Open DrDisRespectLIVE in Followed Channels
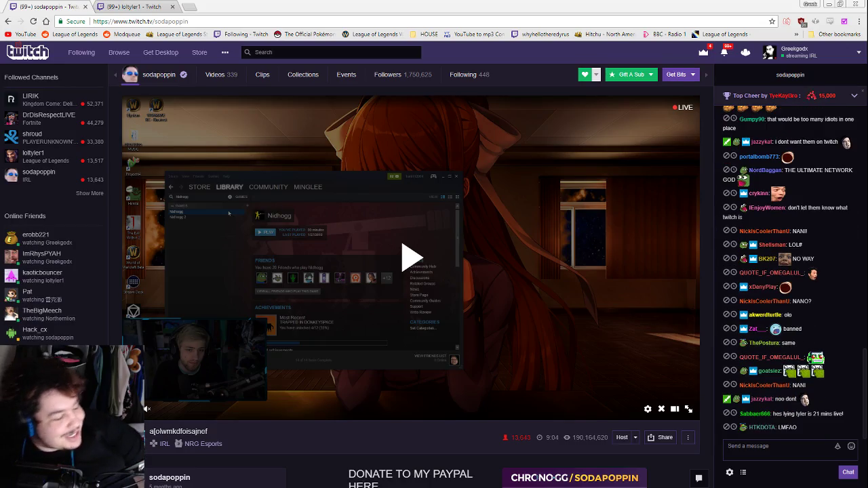Screen dimensions: 868x488 click(x=54, y=119)
